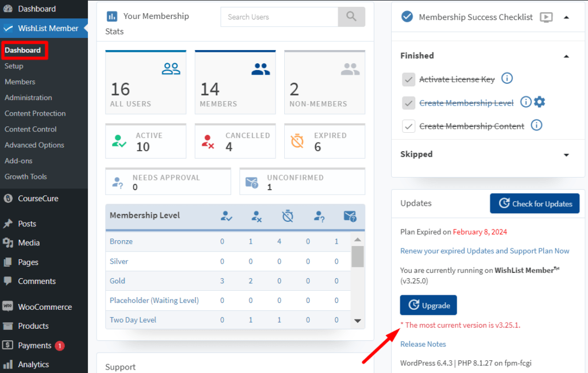Open the Silver membership level link

coord(118,261)
